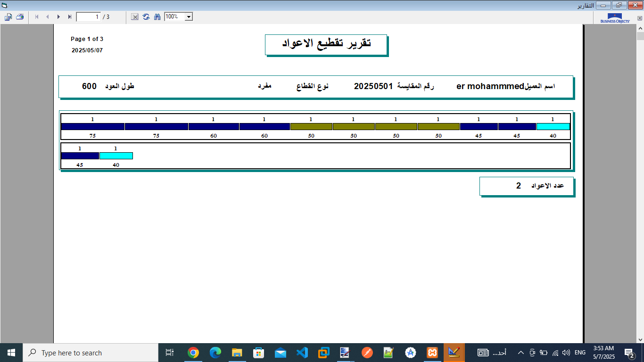Go to the next report page
Viewport: 644px width, 362px height.
(x=58, y=17)
